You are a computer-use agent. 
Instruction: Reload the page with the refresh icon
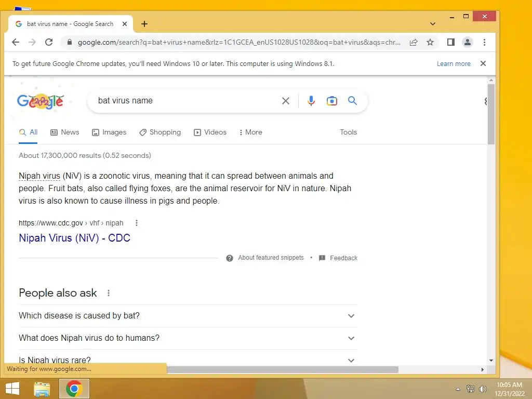click(x=49, y=42)
